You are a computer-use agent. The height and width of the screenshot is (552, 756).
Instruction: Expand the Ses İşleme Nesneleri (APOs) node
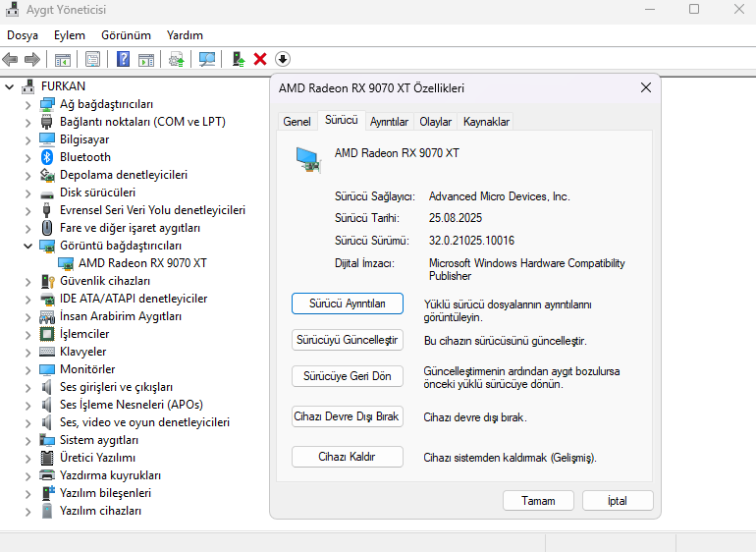pyautogui.click(x=27, y=406)
